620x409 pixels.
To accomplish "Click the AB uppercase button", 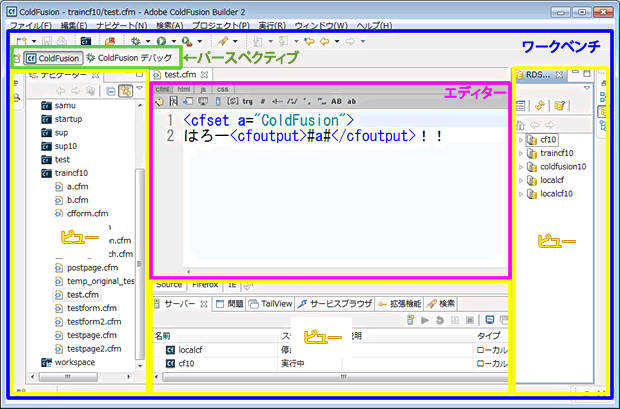I will (336, 102).
